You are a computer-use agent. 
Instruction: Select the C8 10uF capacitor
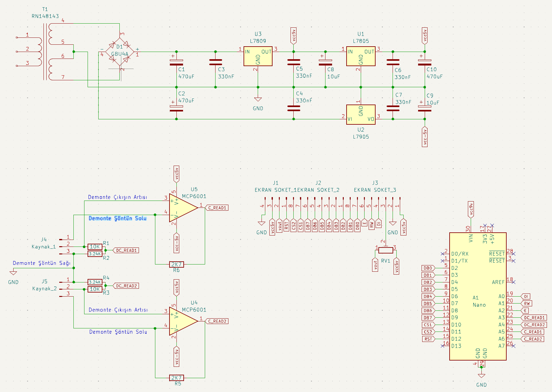325,62
